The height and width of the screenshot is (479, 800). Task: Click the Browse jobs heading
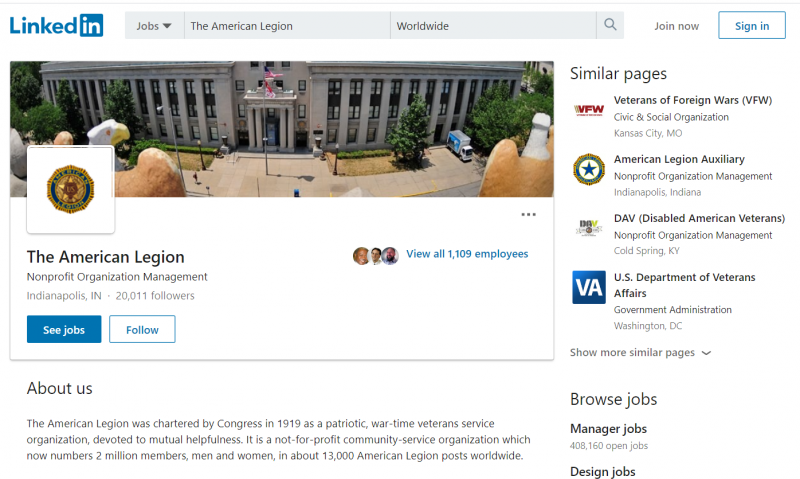(613, 399)
